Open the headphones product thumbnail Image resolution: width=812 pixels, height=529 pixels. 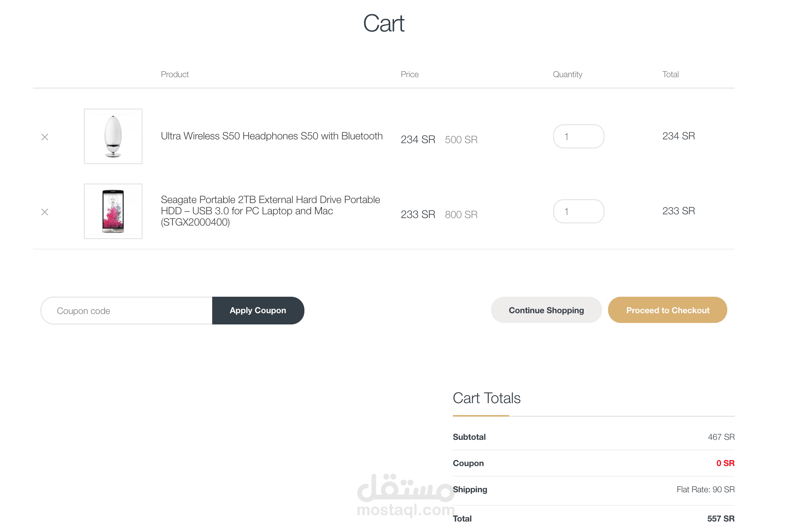click(113, 136)
